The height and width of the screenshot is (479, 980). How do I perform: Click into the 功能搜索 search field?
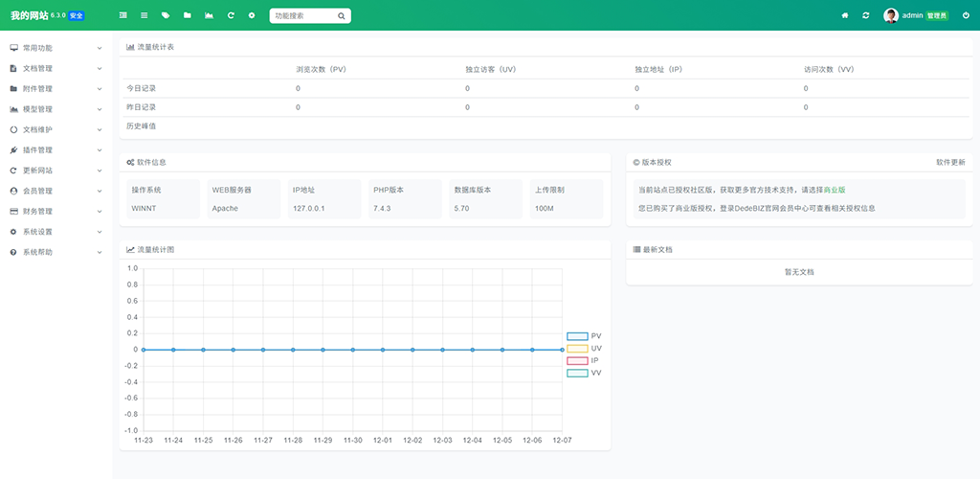[301, 16]
